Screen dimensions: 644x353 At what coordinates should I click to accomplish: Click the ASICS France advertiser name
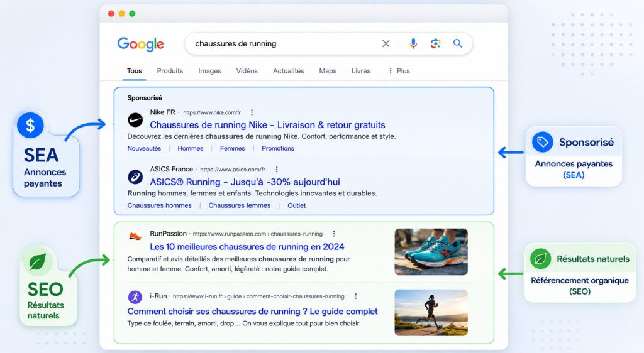pos(172,170)
